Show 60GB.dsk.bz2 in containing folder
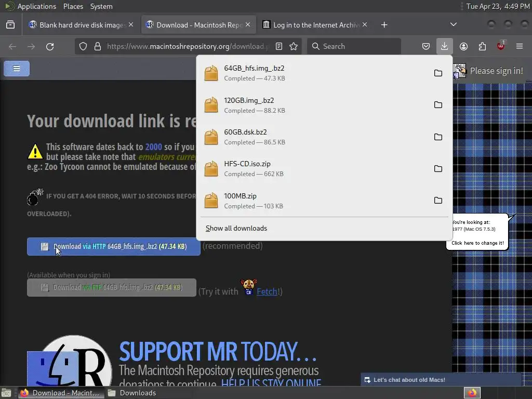The image size is (532, 399). pyautogui.click(x=438, y=137)
